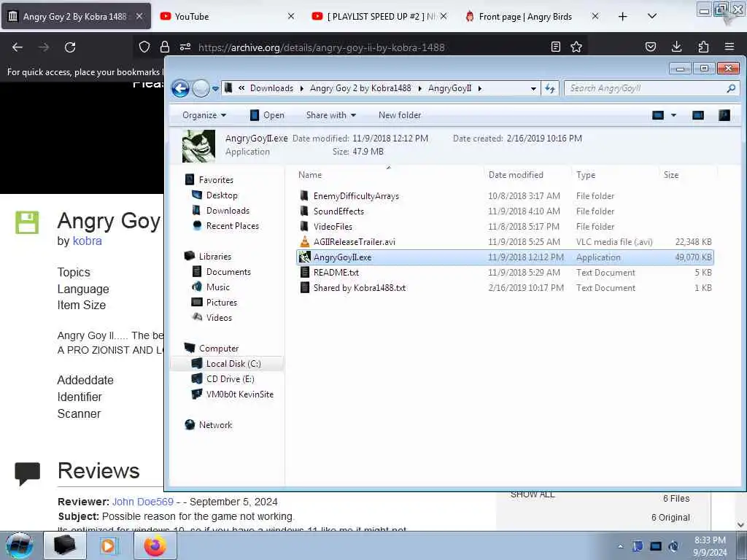
Task: Open Firefox application hamburger menu
Action: click(729, 47)
